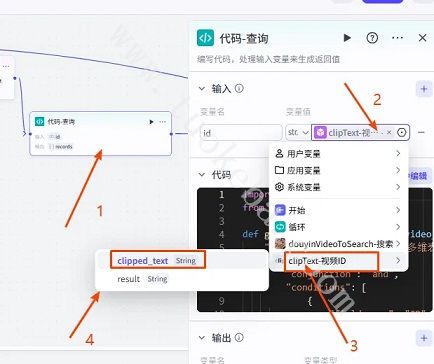The image size is (434, 364).
Task: Click the 系统变量 gear icon
Action: (x=279, y=187)
